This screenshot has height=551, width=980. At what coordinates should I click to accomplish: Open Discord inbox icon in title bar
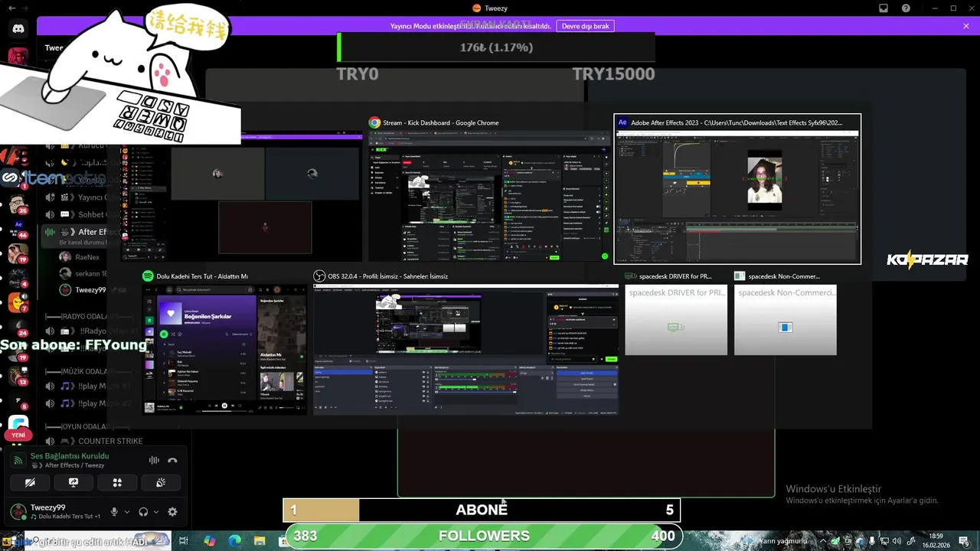(x=884, y=8)
